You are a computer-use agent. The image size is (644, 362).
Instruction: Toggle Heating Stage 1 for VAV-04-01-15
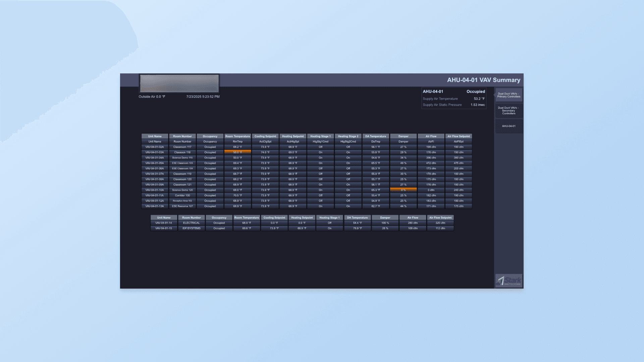[329, 228]
